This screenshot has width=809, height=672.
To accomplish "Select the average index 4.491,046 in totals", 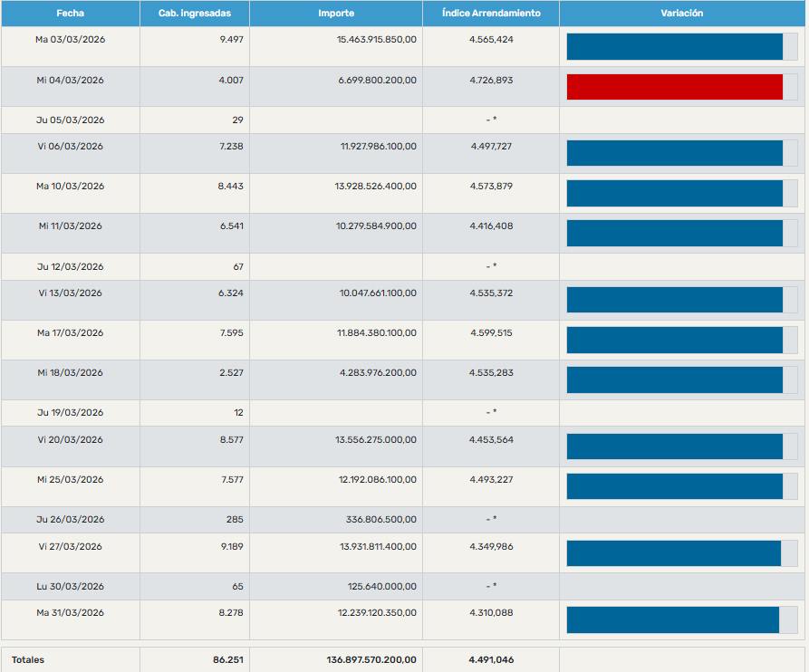I will 491,660.
